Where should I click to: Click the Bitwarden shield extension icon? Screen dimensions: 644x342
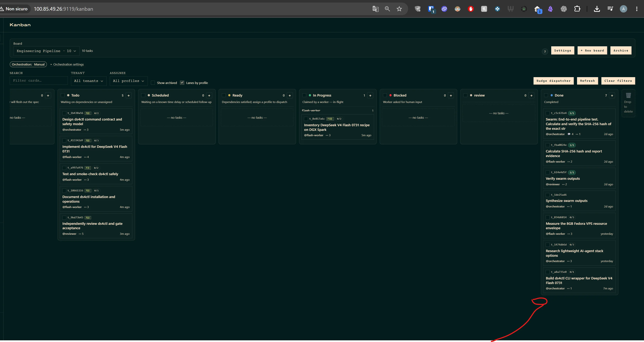(x=431, y=9)
